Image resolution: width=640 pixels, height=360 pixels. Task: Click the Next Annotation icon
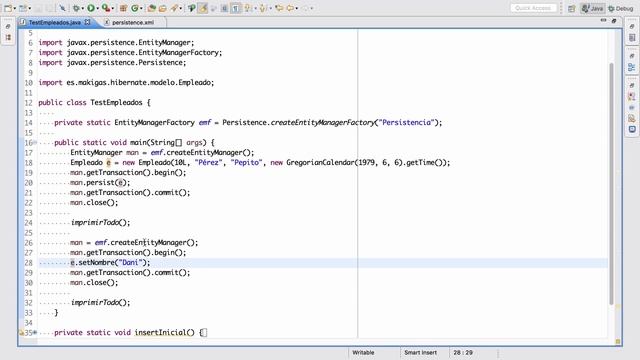click(x=248, y=8)
